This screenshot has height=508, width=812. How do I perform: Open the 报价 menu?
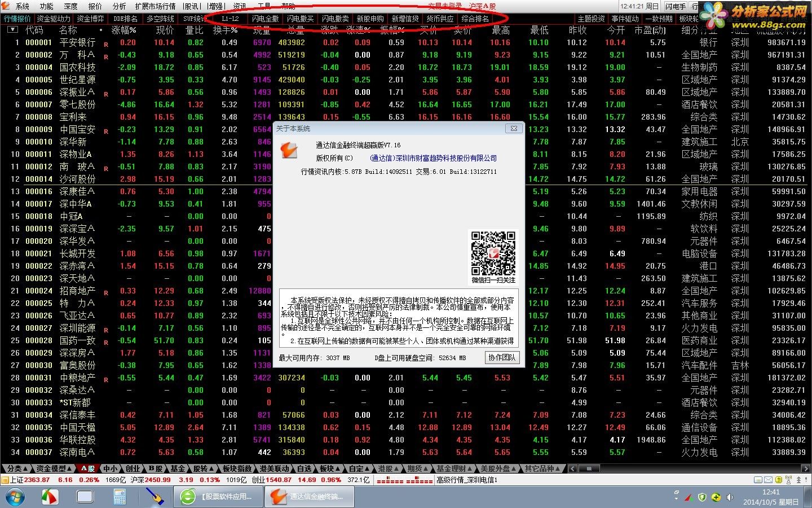[95, 6]
